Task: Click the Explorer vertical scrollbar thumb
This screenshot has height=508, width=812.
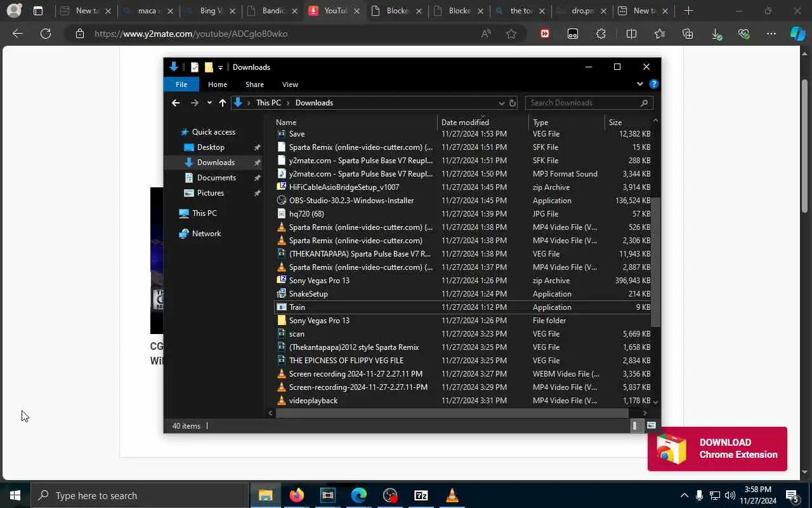Action: coord(655,262)
